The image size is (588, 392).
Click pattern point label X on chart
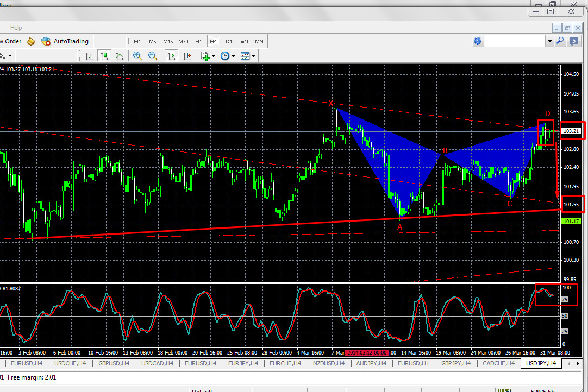[x=330, y=104]
